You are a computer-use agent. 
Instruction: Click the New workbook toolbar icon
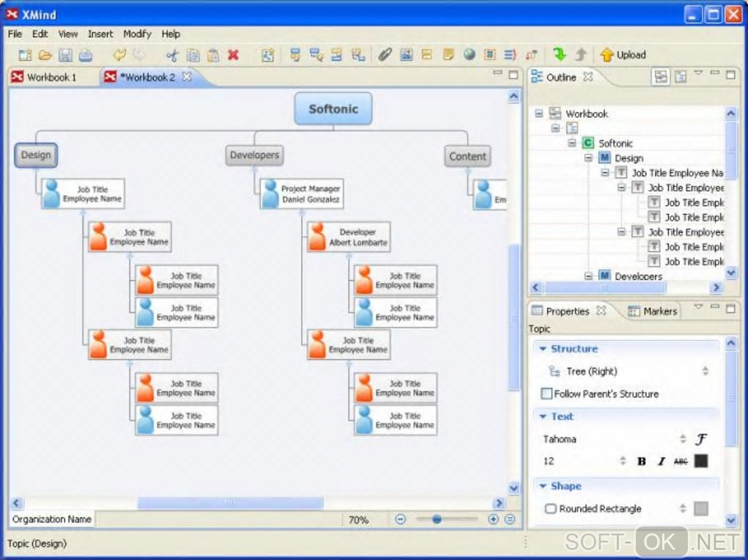pyautogui.click(x=25, y=55)
